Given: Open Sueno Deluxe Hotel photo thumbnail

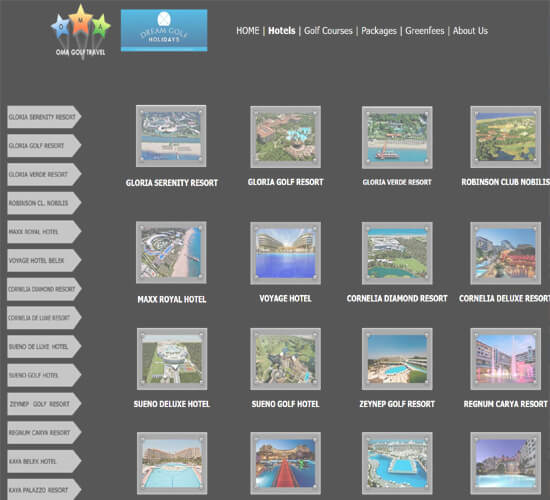Looking at the screenshot, I should 172,359.
